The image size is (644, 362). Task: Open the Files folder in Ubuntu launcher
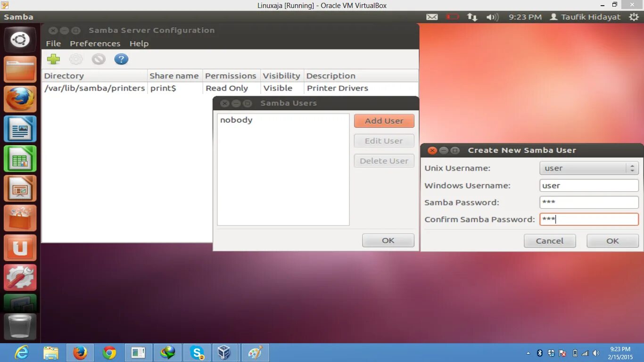[20, 69]
